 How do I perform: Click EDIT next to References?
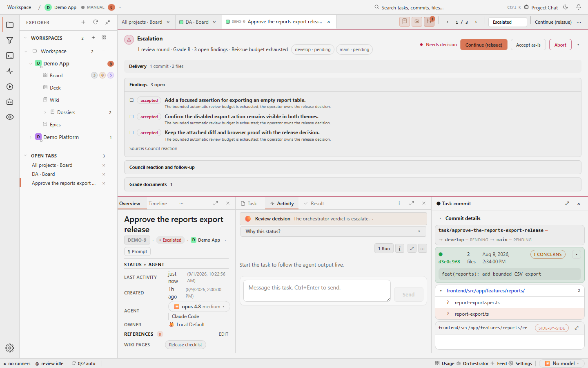(x=223, y=334)
